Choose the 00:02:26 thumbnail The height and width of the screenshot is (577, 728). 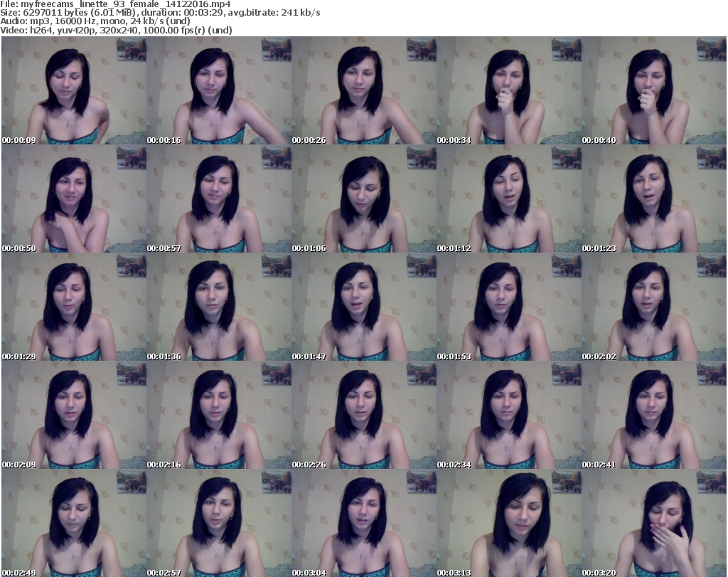364,415
